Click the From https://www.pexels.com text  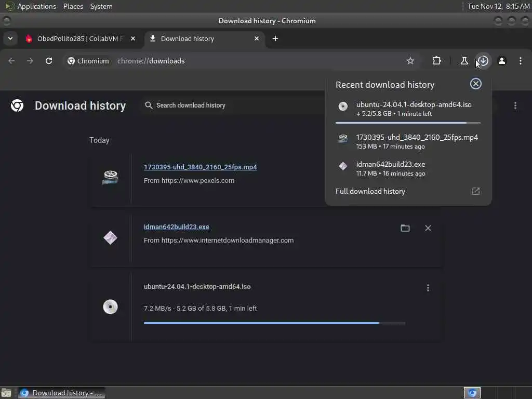(x=189, y=181)
